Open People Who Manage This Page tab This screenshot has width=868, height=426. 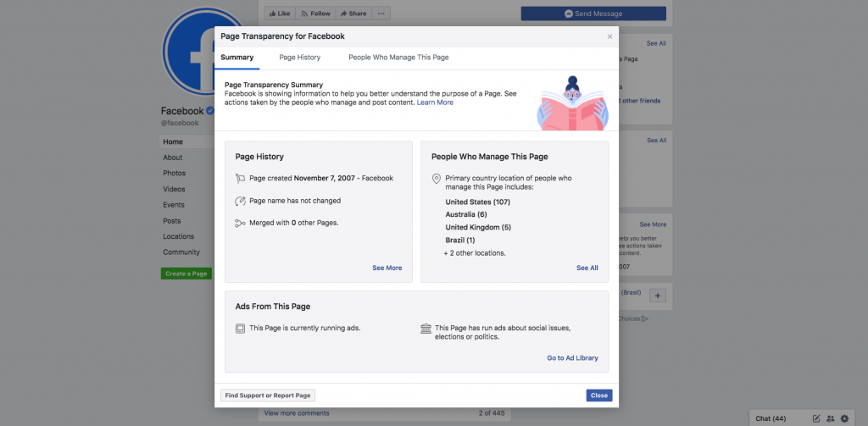[398, 57]
